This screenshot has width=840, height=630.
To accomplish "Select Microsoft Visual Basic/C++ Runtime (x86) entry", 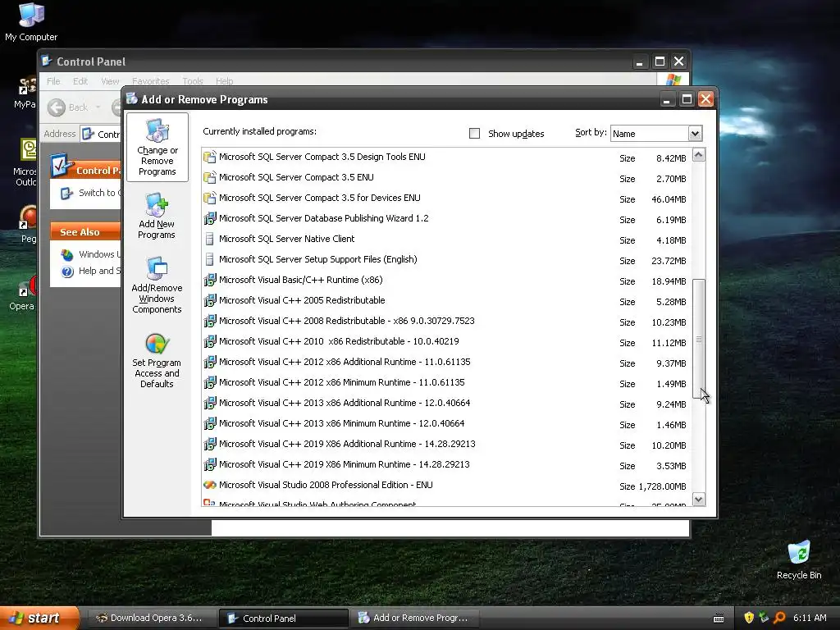I will [446, 280].
